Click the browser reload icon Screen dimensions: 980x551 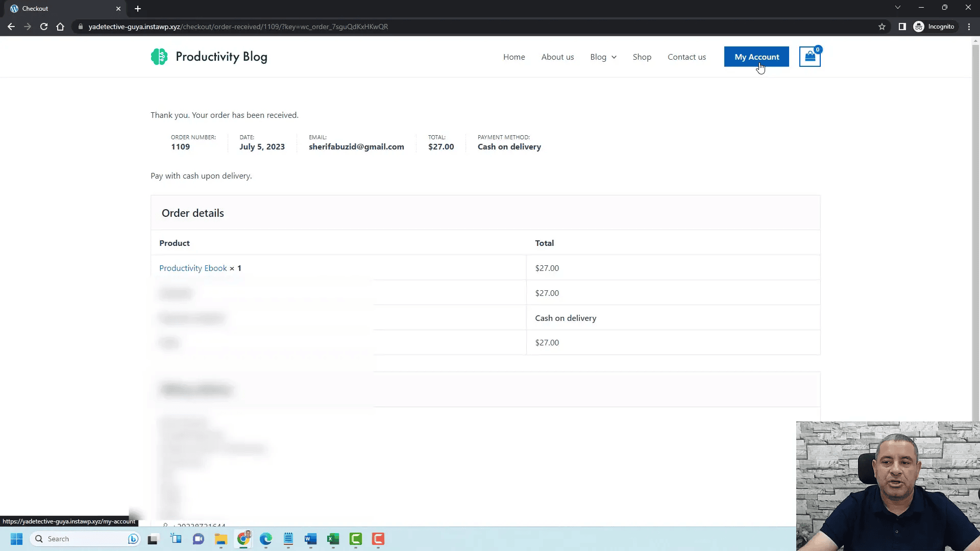coord(43,26)
